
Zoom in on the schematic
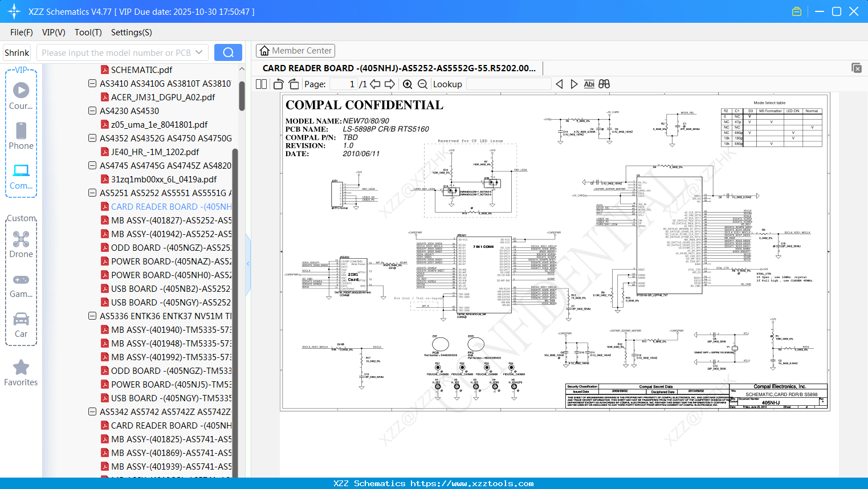pos(407,84)
